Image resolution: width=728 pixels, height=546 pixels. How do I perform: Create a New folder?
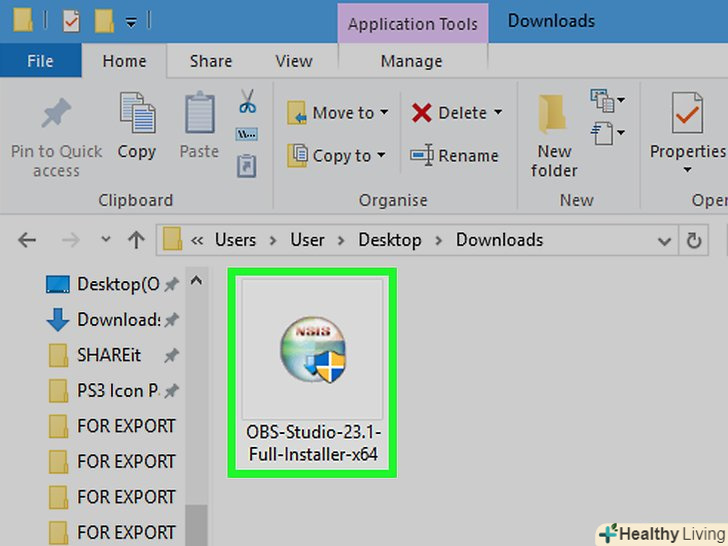click(x=553, y=136)
